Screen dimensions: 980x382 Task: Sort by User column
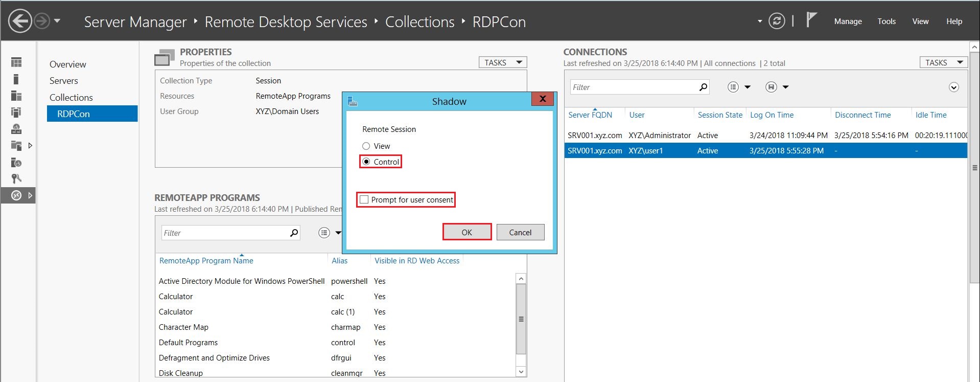coord(637,115)
